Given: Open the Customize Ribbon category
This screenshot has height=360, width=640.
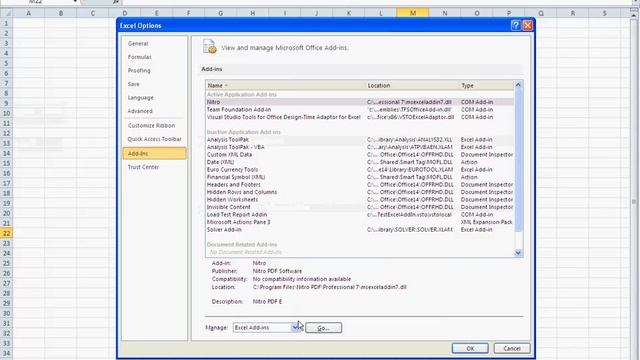Looking at the screenshot, I should coord(151,125).
